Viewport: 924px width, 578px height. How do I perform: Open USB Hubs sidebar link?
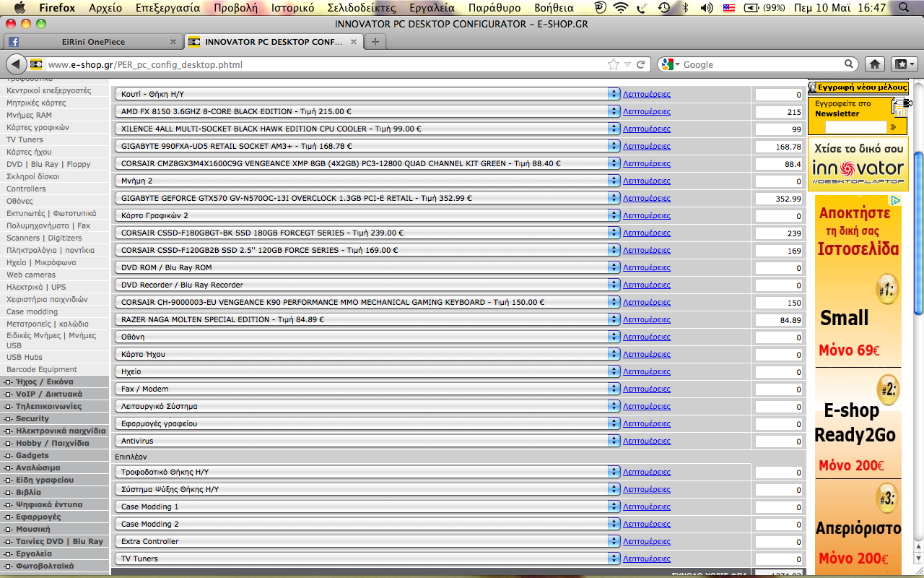point(25,357)
